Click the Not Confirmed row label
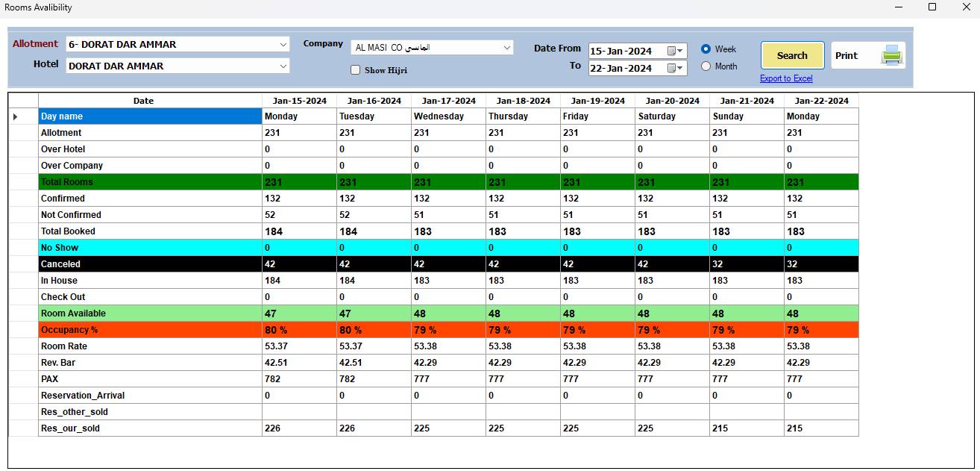980x471 pixels. tap(150, 215)
